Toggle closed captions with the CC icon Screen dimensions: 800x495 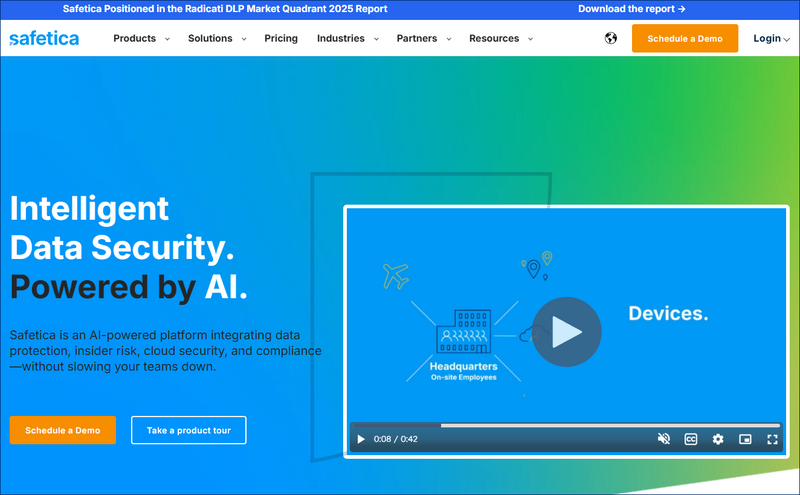coord(691,439)
